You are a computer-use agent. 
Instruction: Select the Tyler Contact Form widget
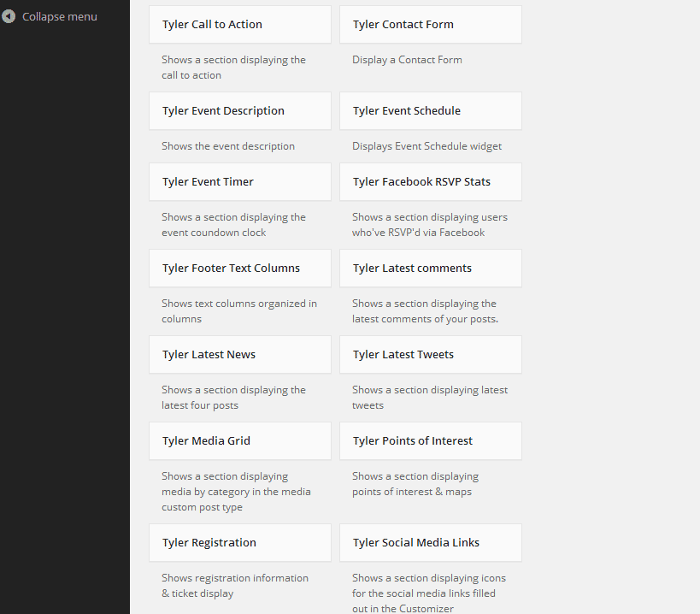(431, 25)
